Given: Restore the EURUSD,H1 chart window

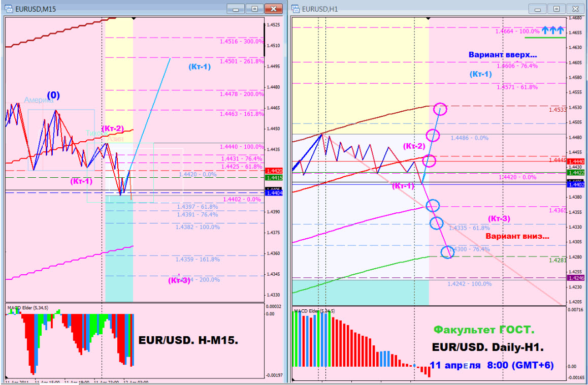Looking at the screenshot, I should point(557,9).
